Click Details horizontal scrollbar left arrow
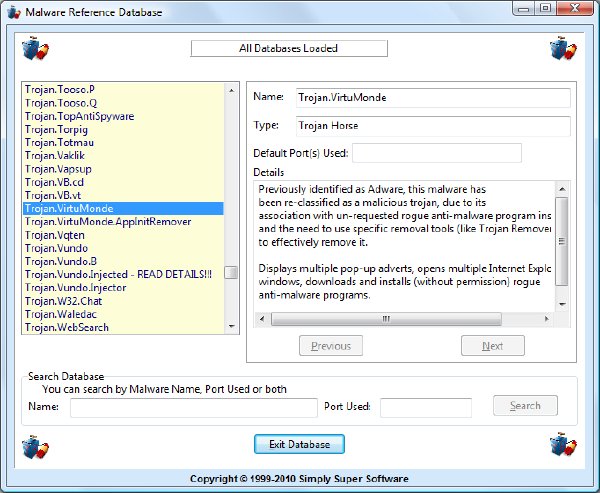The image size is (600, 493). tap(262, 318)
